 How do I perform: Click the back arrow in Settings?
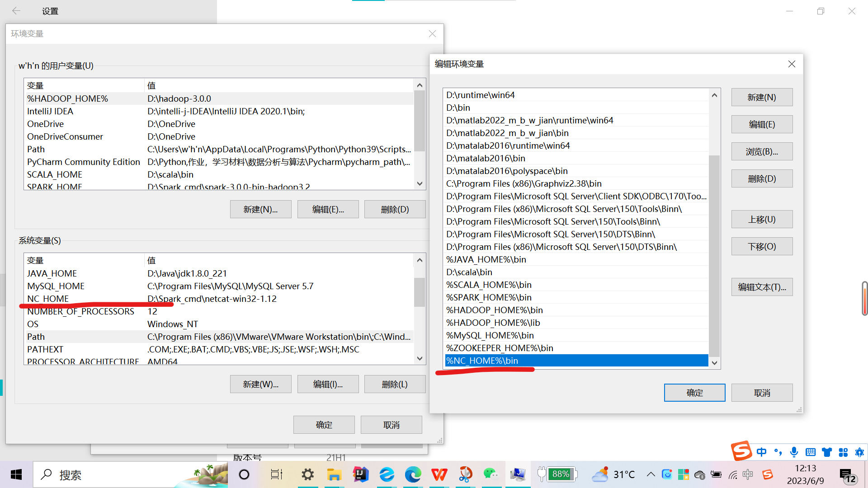tap(16, 11)
